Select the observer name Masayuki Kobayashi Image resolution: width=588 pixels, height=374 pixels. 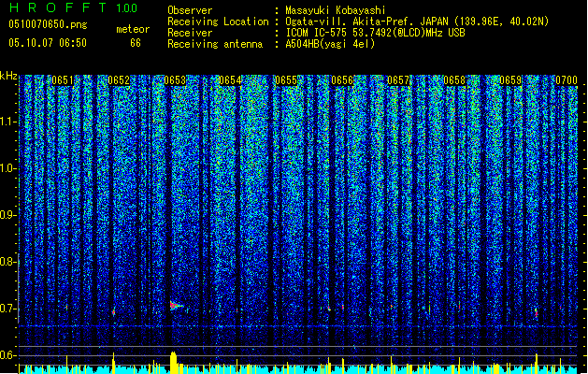[335, 10]
